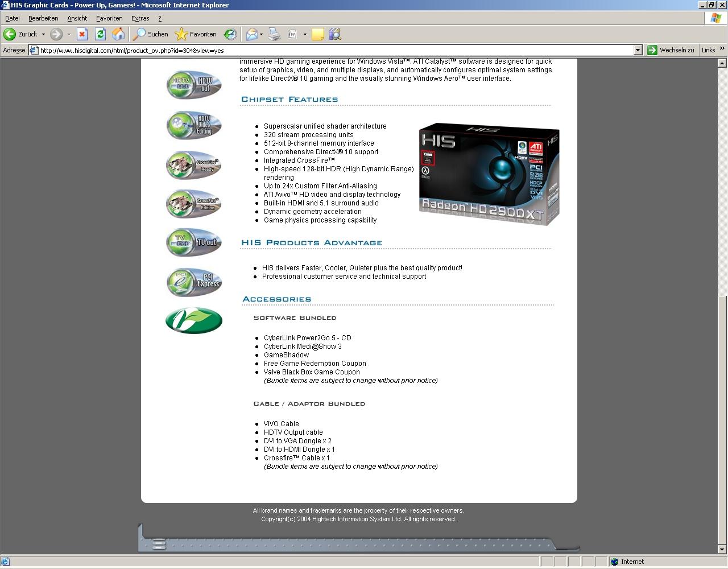
Task: Click inside the address URL field
Action: [336, 50]
